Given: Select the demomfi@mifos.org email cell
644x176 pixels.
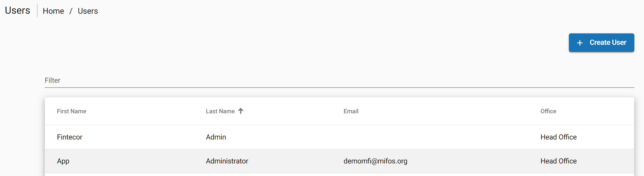Looking at the screenshot, I should pyautogui.click(x=375, y=161).
